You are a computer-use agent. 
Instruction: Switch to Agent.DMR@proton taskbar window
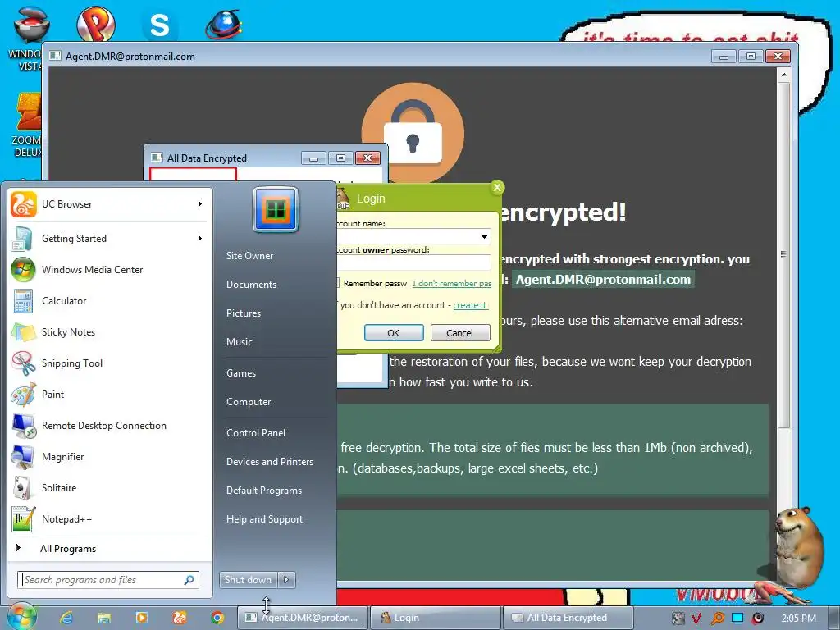point(304,618)
